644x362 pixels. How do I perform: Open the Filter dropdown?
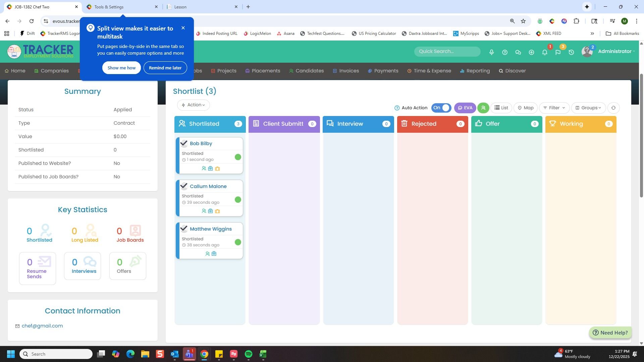(x=554, y=108)
